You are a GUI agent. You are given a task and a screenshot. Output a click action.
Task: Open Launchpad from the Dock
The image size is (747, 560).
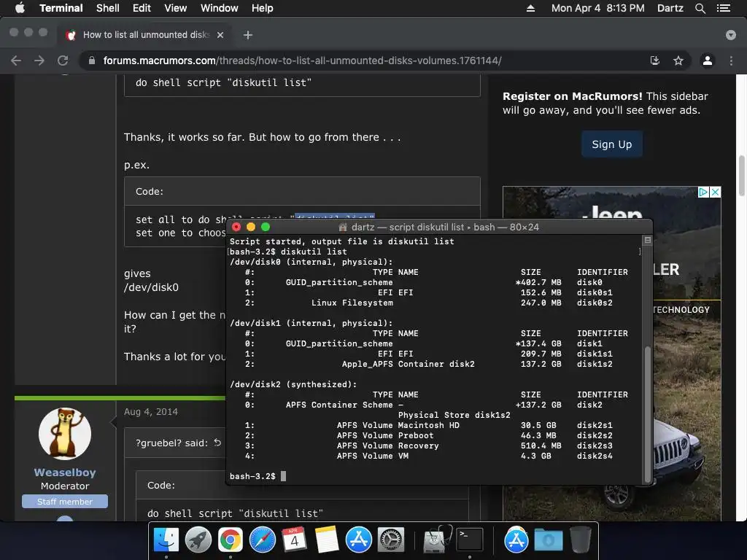point(198,540)
